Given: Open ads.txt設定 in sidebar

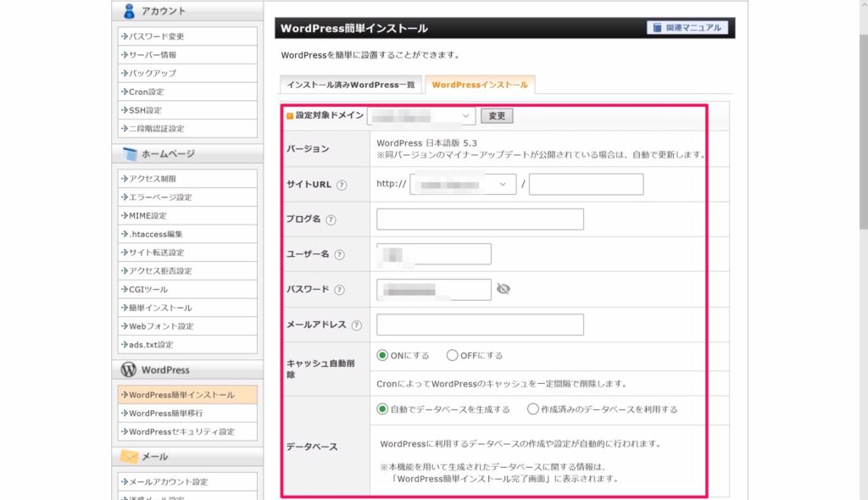Looking at the screenshot, I should click(x=187, y=344).
